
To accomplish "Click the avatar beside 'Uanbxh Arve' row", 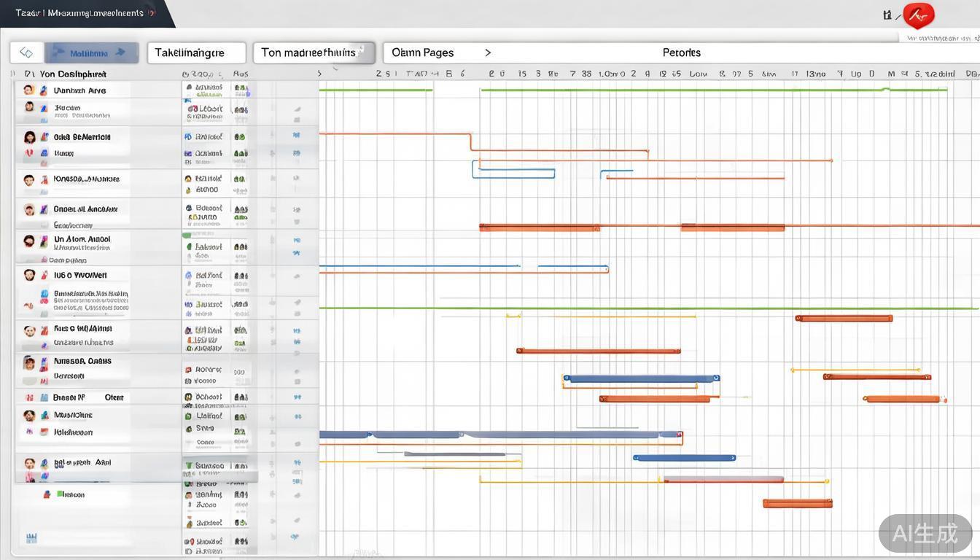I will [x=28, y=90].
